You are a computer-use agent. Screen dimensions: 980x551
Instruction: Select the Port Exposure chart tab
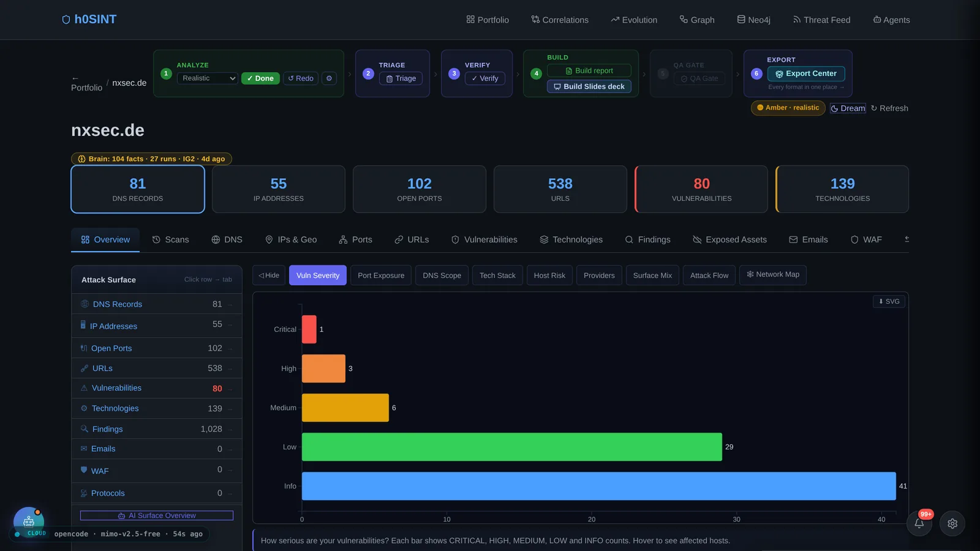(381, 275)
